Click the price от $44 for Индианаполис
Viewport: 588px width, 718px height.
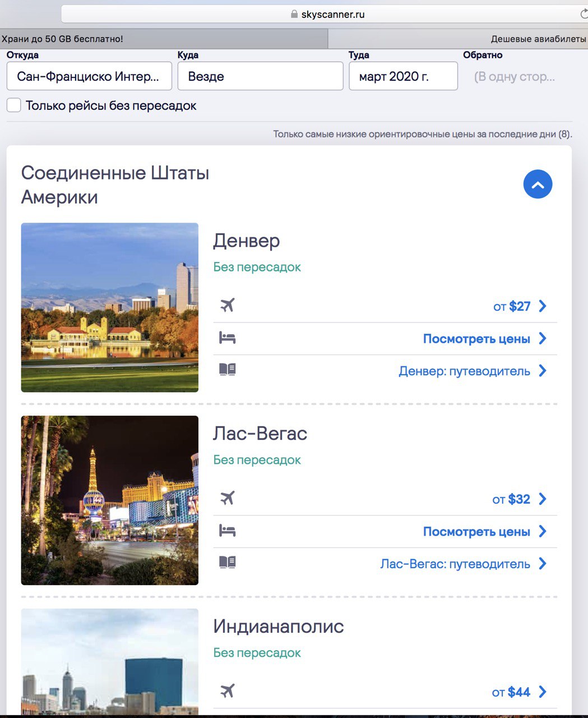[511, 692]
